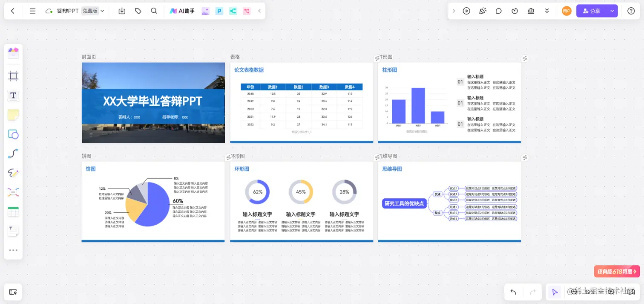Click the 研究工具的优缺点 mind map node
Viewport: 644px width, 304px height.
[404, 203]
